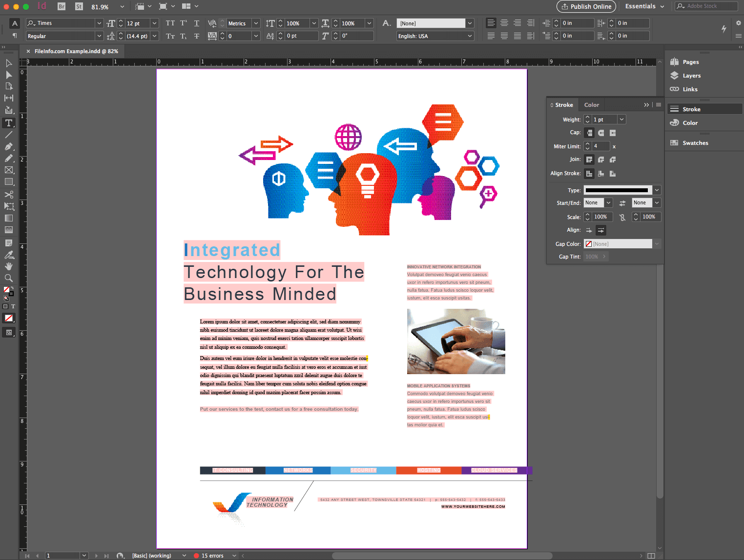Open the Control panel menu icon
This screenshot has width=744, height=560.
tap(738, 36)
